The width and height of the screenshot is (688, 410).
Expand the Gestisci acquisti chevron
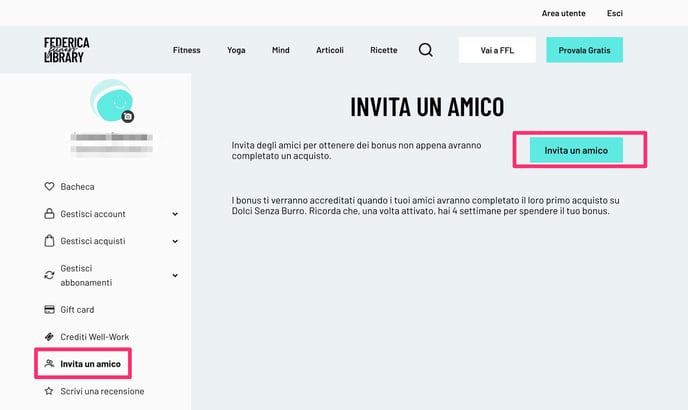[175, 241]
